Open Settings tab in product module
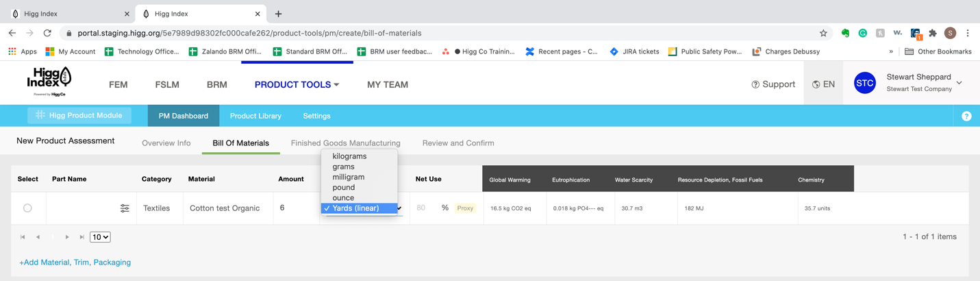Image resolution: width=980 pixels, height=281 pixels. click(316, 116)
